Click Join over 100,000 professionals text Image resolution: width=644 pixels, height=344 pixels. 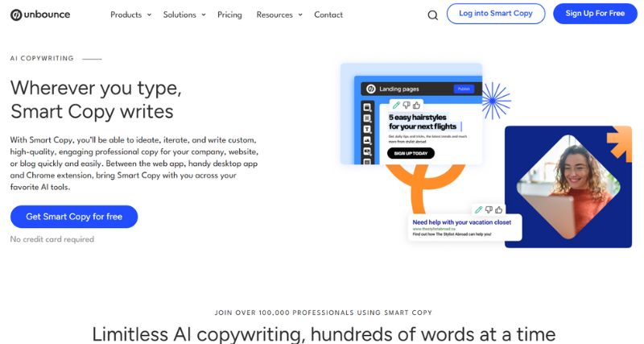[324, 313]
